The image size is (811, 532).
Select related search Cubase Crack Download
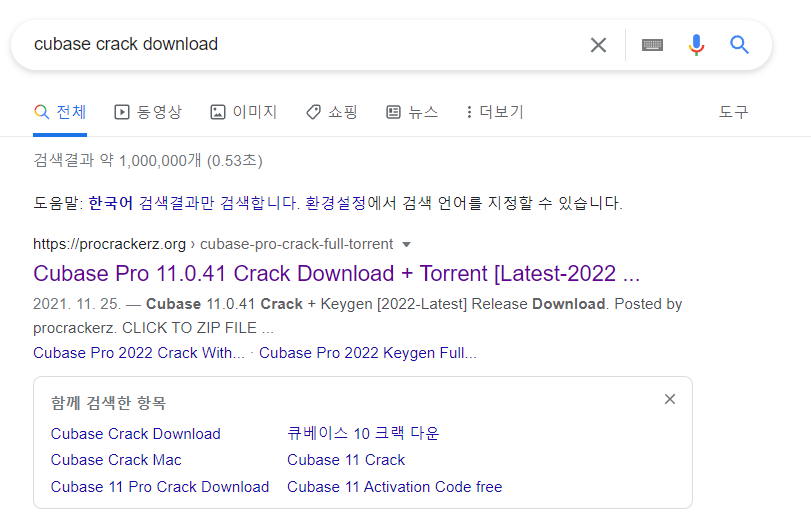[136, 434]
